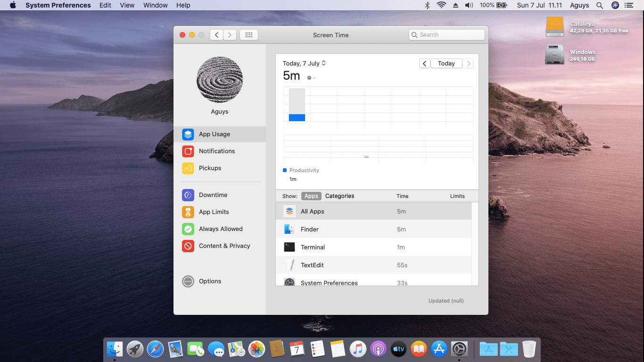Open Messages from the Dock
Image resolution: width=644 pixels, height=362 pixels.
tap(216, 349)
